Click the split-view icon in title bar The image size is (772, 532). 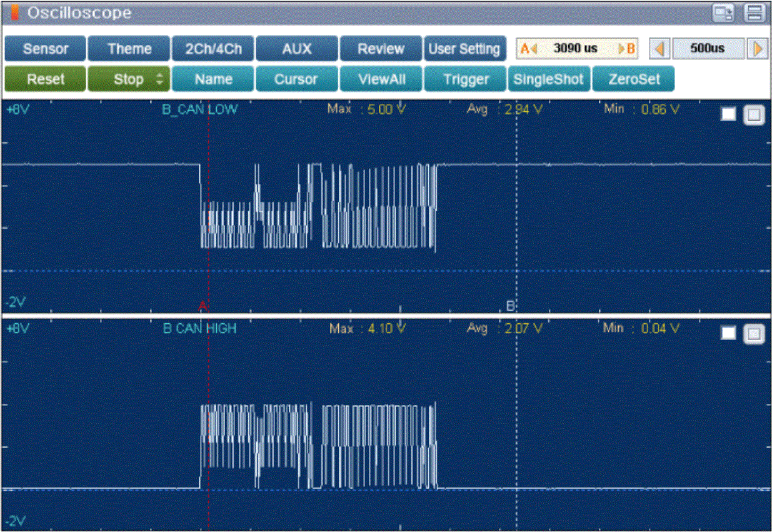(x=755, y=13)
